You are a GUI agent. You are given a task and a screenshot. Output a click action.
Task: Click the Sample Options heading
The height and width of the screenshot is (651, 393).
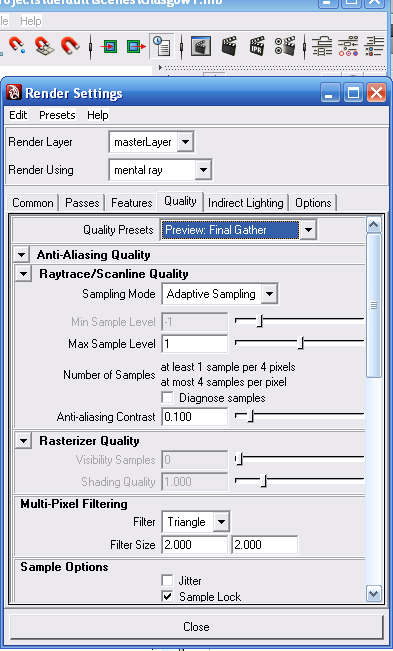coord(64,567)
